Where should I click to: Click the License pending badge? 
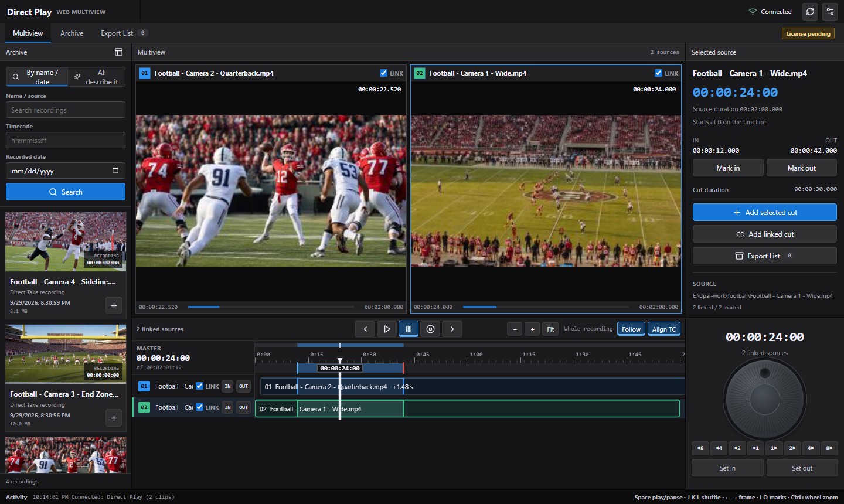[x=808, y=33]
